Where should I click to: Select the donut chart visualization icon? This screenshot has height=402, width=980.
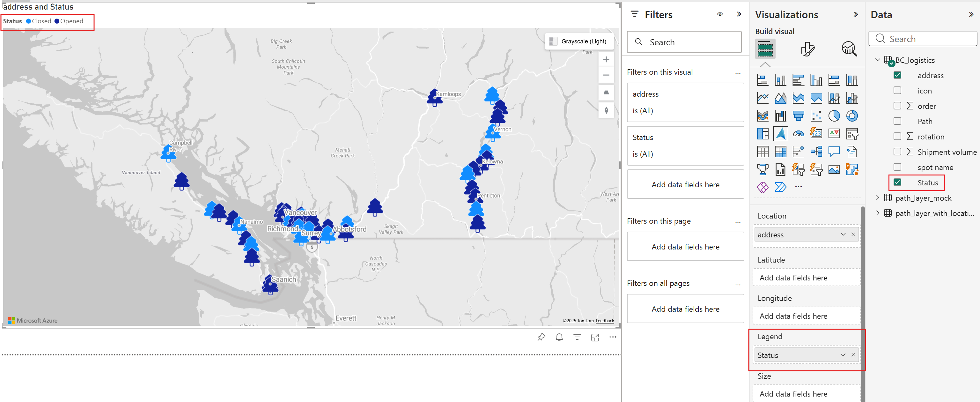[x=852, y=116]
